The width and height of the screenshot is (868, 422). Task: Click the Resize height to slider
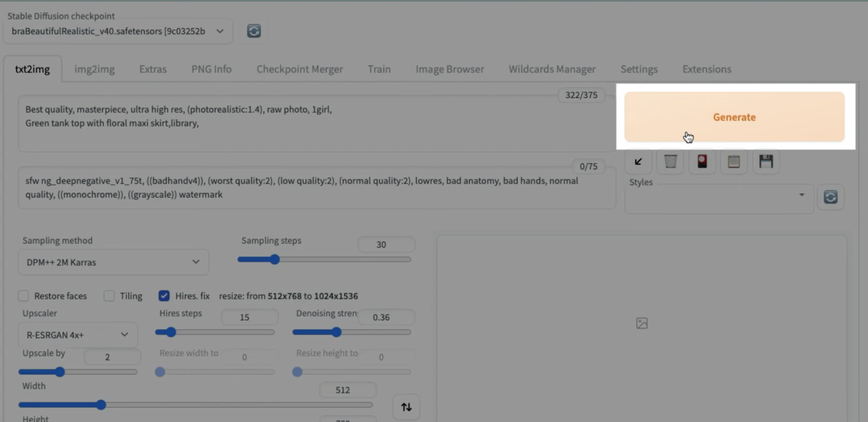pyautogui.click(x=352, y=372)
